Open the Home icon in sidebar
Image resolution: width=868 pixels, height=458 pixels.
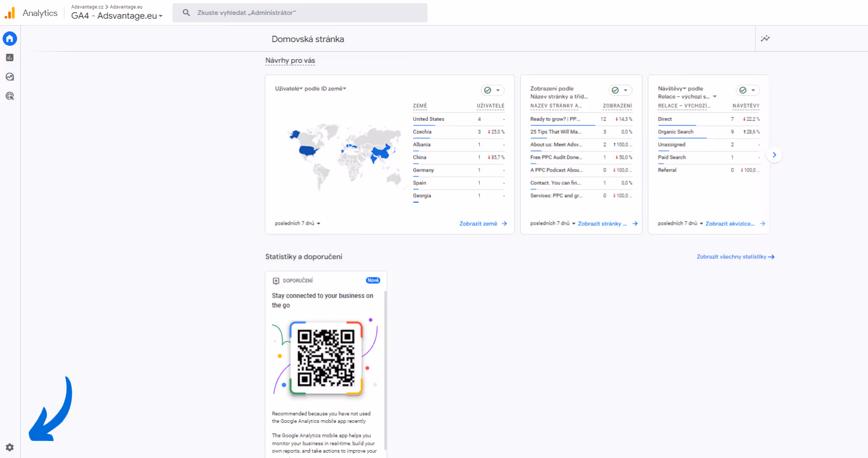[10, 38]
